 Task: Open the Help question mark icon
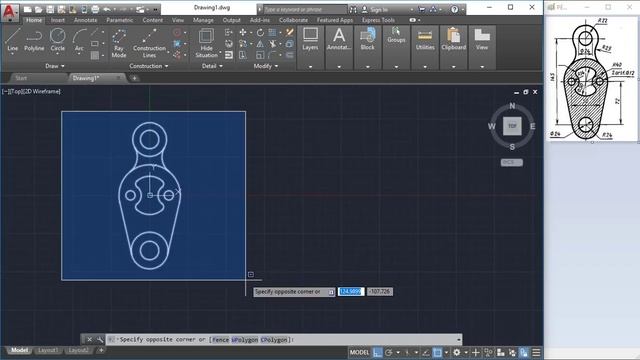click(x=454, y=9)
